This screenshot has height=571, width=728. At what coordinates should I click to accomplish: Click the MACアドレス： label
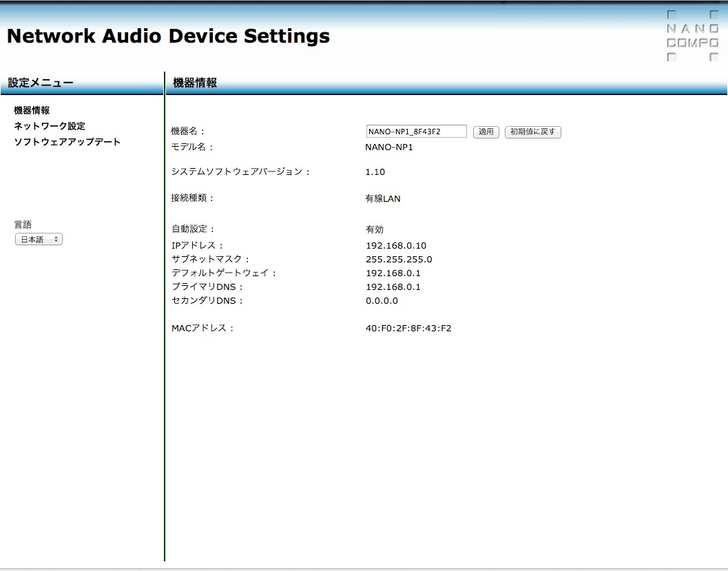click(203, 329)
